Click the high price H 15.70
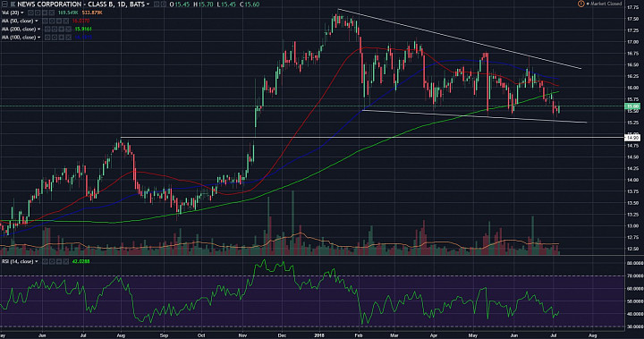 tap(203, 4)
